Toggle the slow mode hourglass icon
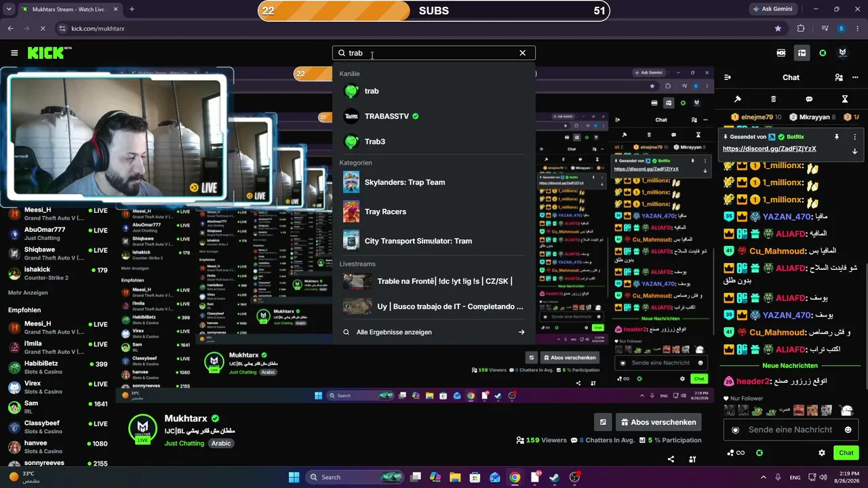The width and height of the screenshot is (868, 488). tap(845, 99)
